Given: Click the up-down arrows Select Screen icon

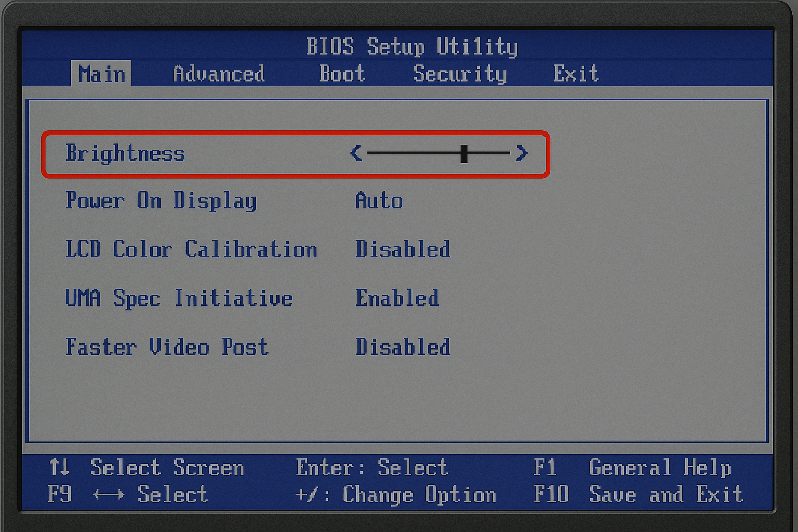Looking at the screenshot, I should coord(60,467).
